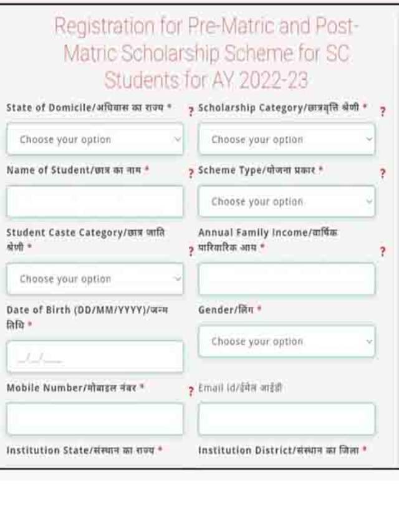
Task: Open the Scholarship Category dropdown
Action: click(x=287, y=139)
